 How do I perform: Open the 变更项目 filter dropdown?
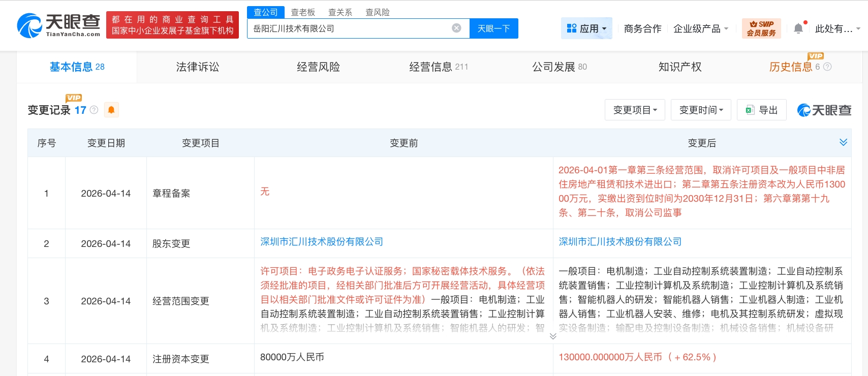tap(635, 110)
